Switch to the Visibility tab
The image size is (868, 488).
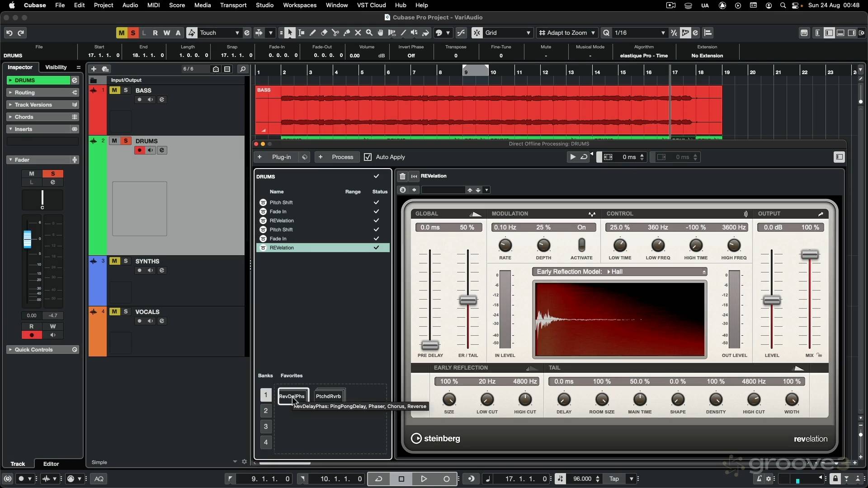[56, 67]
